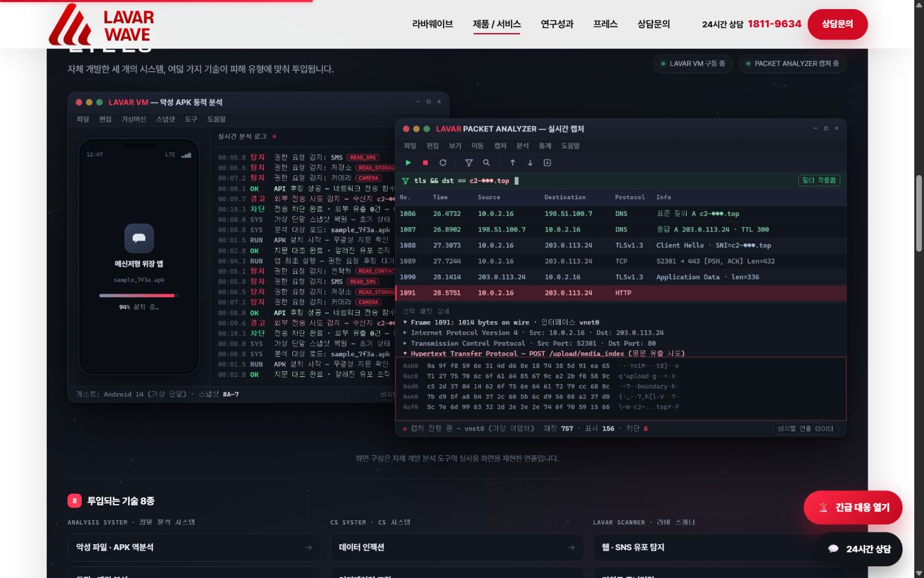Click 'sample_7f3a.apk' under the phone app icon
This screenshot has height=578, width=924.
point(139,280)
